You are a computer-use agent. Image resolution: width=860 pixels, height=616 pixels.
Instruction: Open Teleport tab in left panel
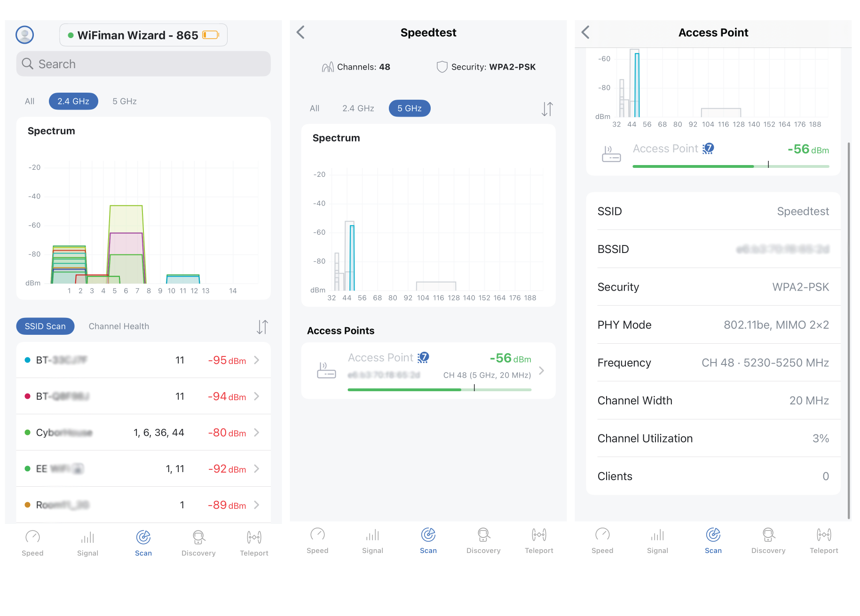coord(254,543)
